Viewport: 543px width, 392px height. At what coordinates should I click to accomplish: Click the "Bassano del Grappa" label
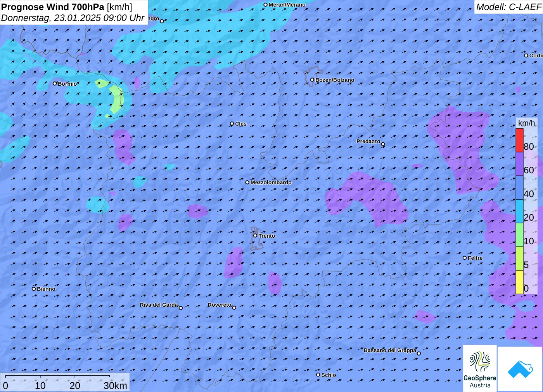coord(390,350)
